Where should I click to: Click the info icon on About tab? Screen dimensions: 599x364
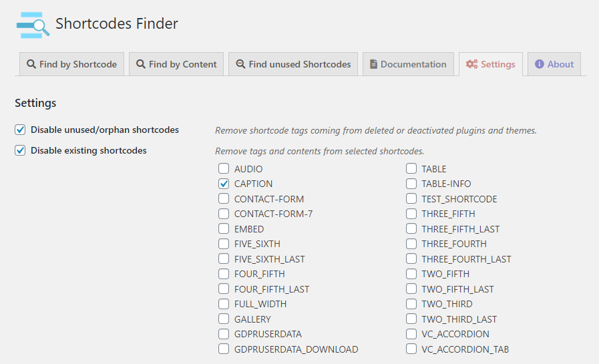540,65
